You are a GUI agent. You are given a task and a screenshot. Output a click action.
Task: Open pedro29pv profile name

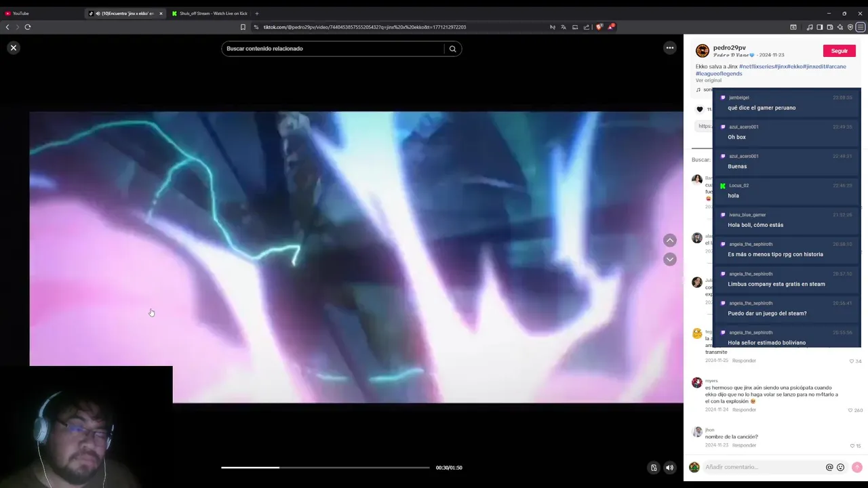(729, 47)
